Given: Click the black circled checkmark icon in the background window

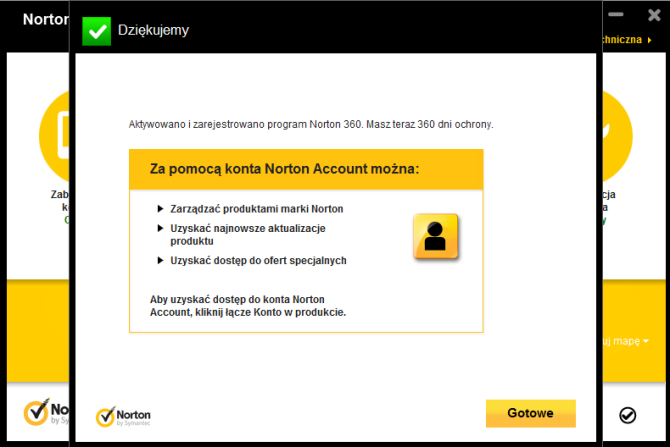Looking at the screenshot, I should point(627,415).
